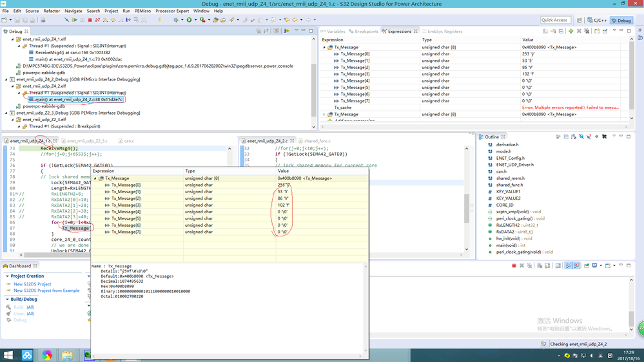The image size is (644, 362).
Task: Click the Suspend icon in the main toolbar
Action: (82, 20)
